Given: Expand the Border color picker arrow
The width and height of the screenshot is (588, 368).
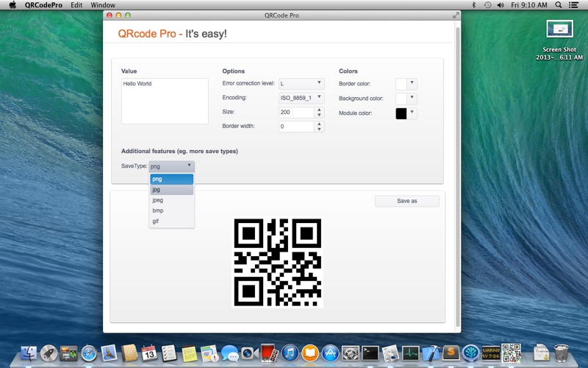Looking at the screenshot, I should point(412,83).
